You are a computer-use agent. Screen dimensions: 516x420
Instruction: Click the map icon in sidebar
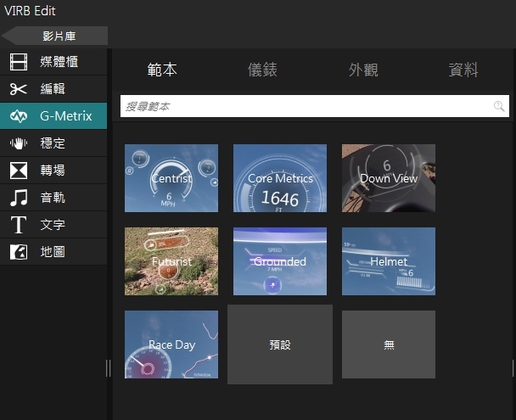(x=19, y=252)
